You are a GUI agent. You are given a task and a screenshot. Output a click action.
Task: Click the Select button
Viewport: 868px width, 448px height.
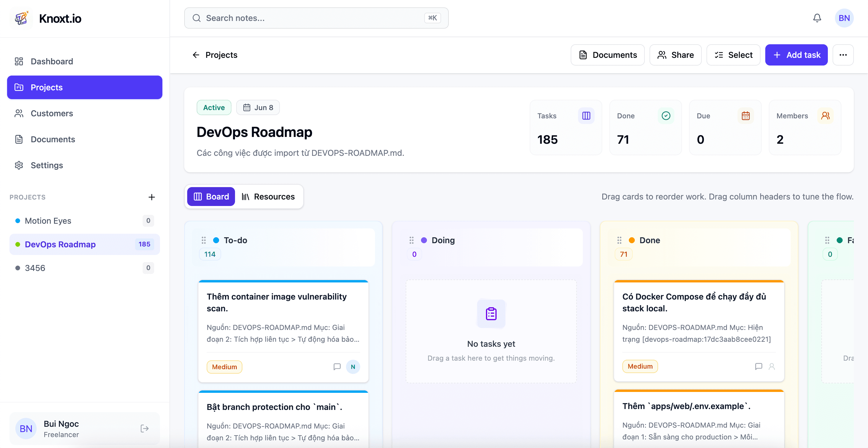[733, 55]
